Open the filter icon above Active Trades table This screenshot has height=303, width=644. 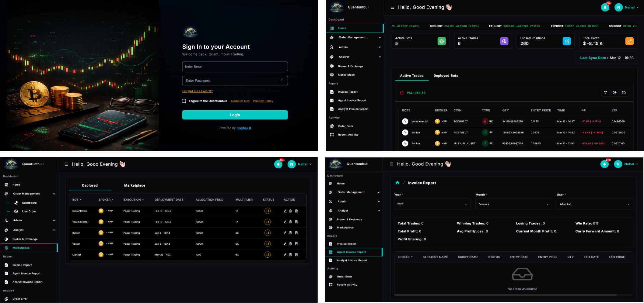click(x=605, y=93)
